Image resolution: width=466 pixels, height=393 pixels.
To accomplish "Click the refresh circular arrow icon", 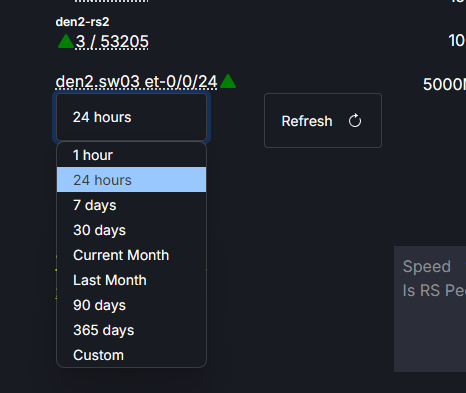I will point(355,121).
